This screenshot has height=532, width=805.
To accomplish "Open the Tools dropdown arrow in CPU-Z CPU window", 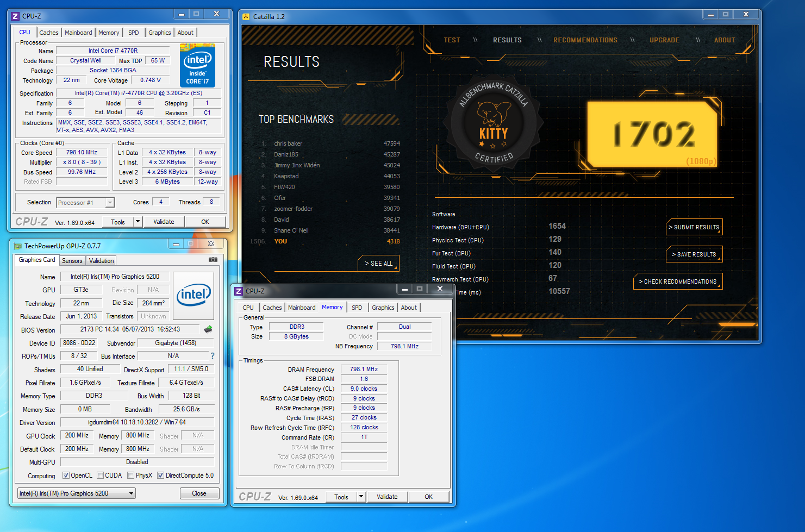I will (x=138, y=222).
